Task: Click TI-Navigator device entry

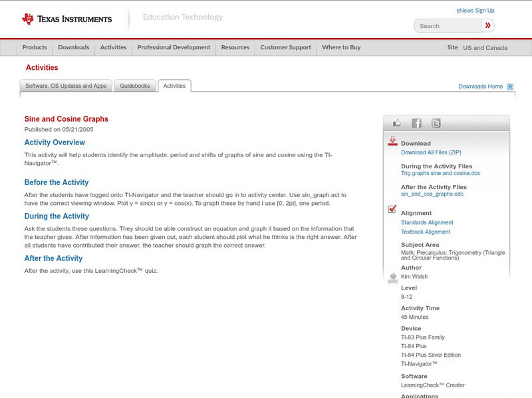Action: click(x=419, y=363)
